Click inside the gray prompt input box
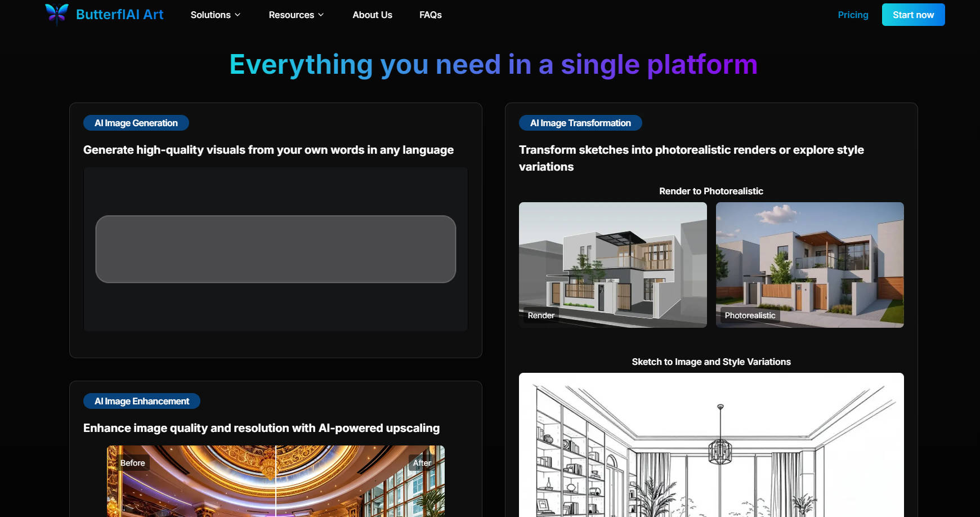The height and width of the screenshot is (517, 980). tap(275, 249)
